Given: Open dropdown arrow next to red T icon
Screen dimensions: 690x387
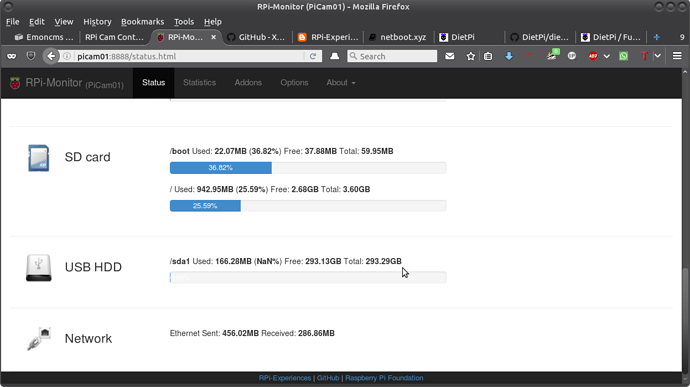Looking at the screenshot, I should 657,56.
